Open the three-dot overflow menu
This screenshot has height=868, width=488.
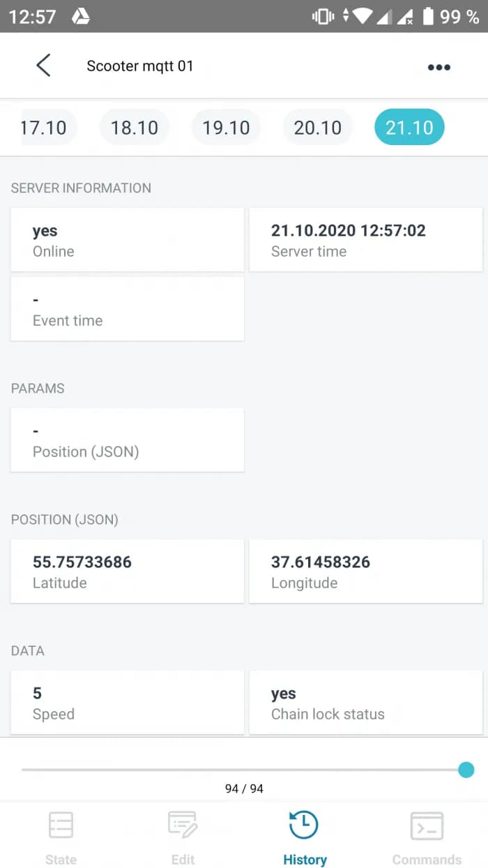[x=439, y=67]
